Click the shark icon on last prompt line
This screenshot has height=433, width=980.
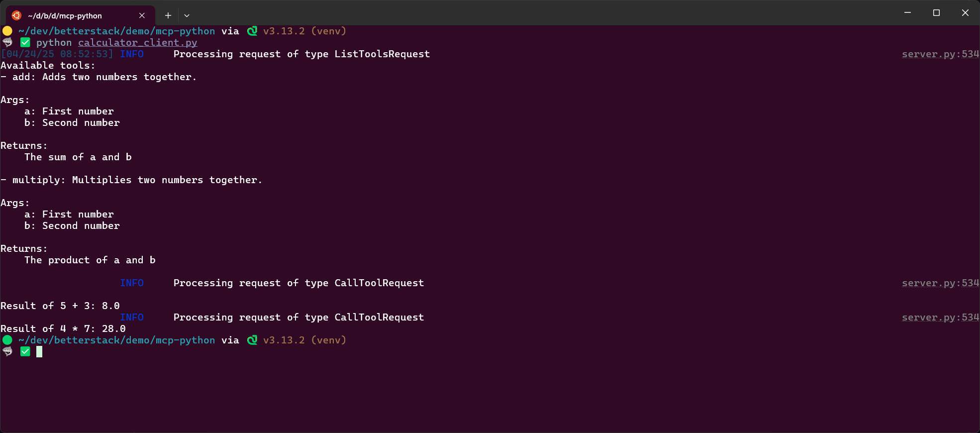pyautogui.click(x=7, y=351)
